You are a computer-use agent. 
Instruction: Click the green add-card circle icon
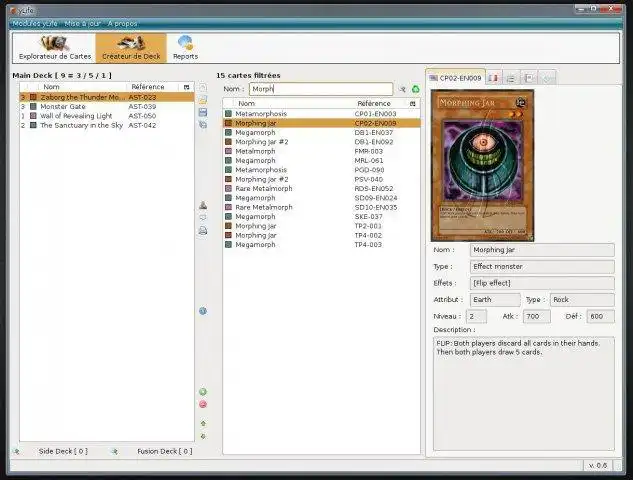(203, 392)
